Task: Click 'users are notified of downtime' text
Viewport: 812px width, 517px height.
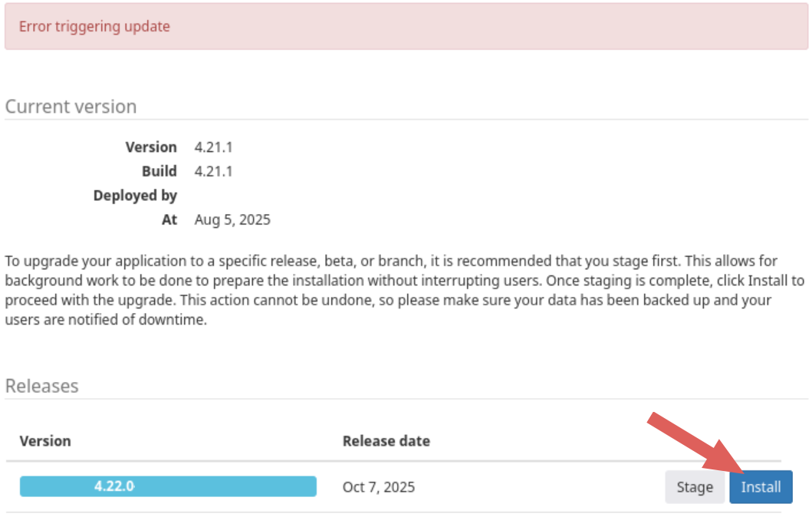Action: (x=106, y=320)
